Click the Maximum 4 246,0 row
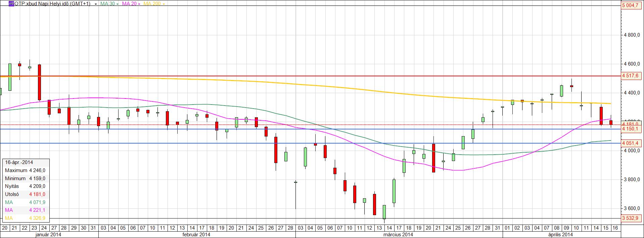This screenshot has width=644, height=238. (x=25, y=170)
